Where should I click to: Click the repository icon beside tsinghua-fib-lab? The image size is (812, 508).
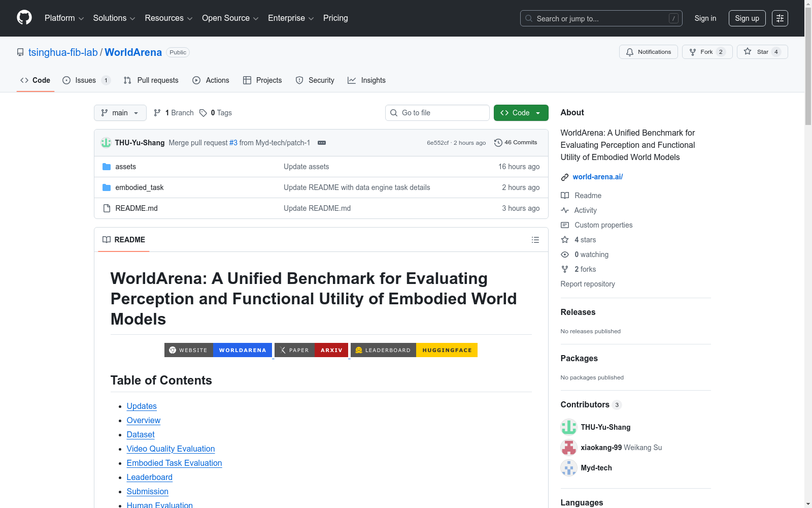[20, 52]
